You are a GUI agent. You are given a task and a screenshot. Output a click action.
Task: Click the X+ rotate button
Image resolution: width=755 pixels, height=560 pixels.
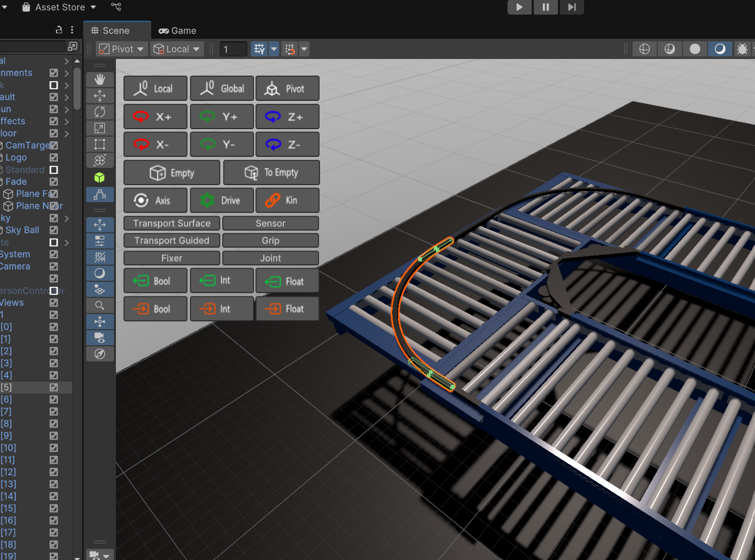click(x=155, y=117)
